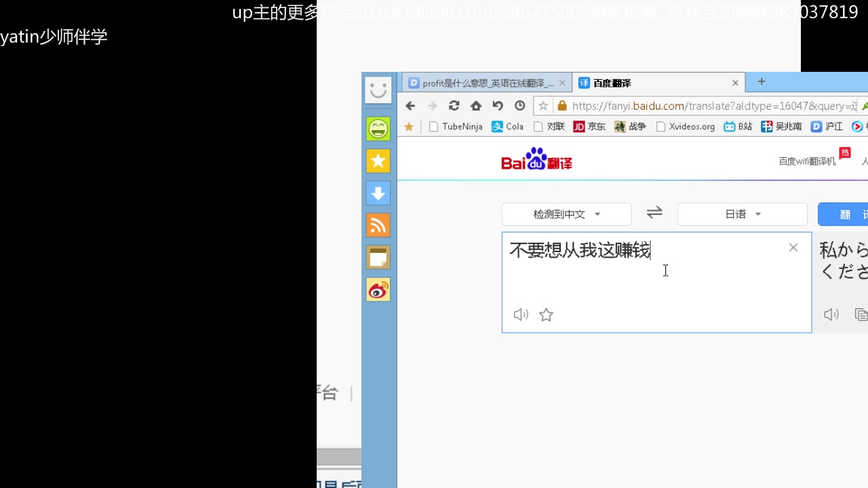Open the sidebar favorites star icon
The height and width of the screenshot is (488, 868).
tap(378, 161)
